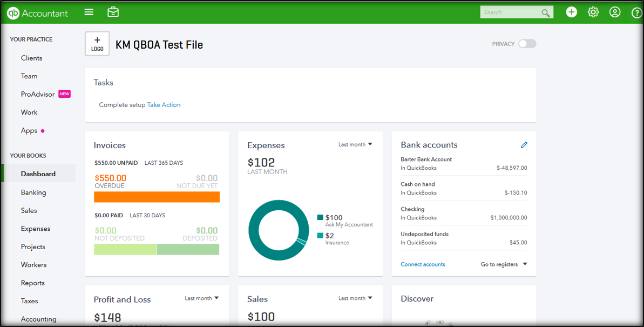Toggle the Privacy switch
The image size is (644, 327).
click(x=527, y=44)
